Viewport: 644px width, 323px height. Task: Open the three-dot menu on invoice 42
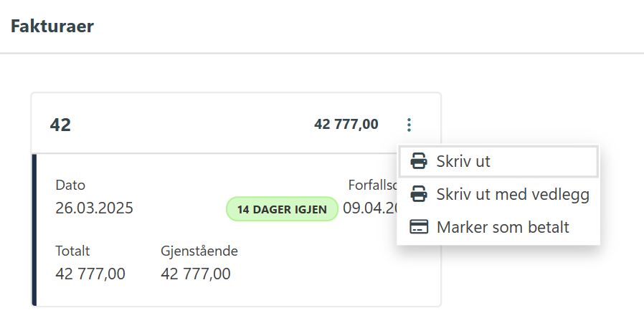(409, 125)
